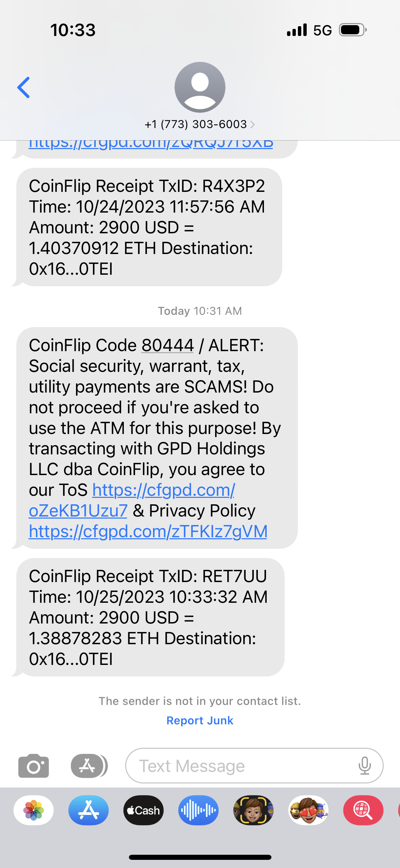Tap the underlined CoinFlip code 80444

pyautogui.click(x=168, y=345)
